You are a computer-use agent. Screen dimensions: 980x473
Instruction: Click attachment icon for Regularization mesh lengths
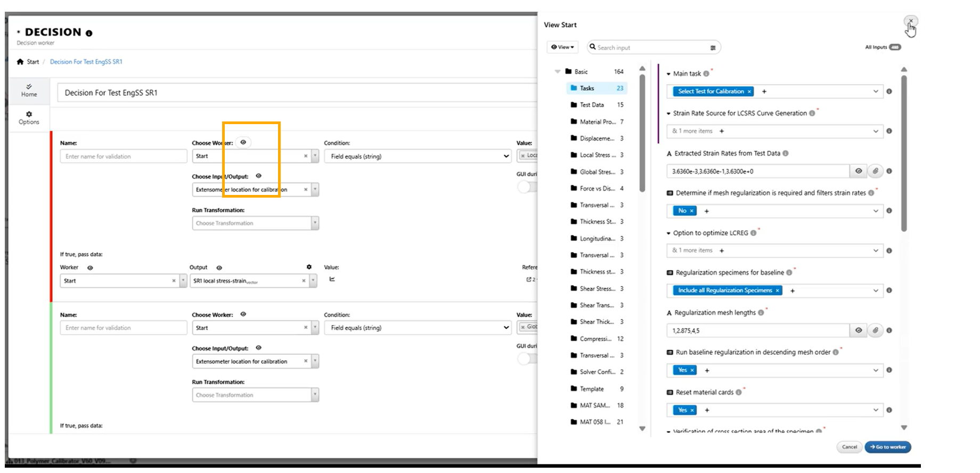(x=875, y=330)
